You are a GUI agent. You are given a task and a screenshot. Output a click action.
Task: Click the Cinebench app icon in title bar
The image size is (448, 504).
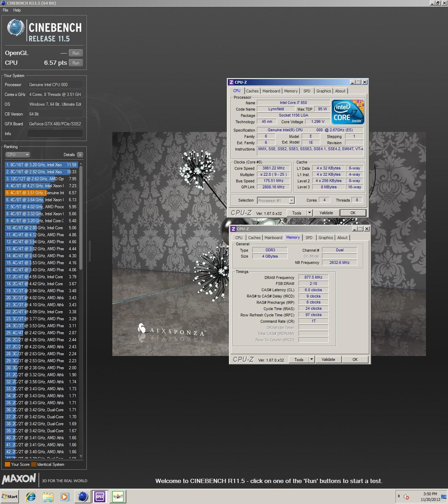[x=3, y=3]
